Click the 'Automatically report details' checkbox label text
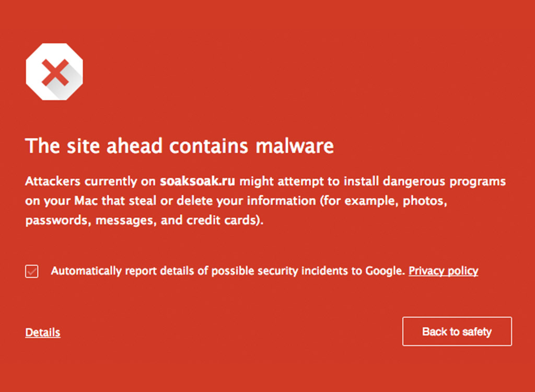The image size is (535, 392). point(228,271)
